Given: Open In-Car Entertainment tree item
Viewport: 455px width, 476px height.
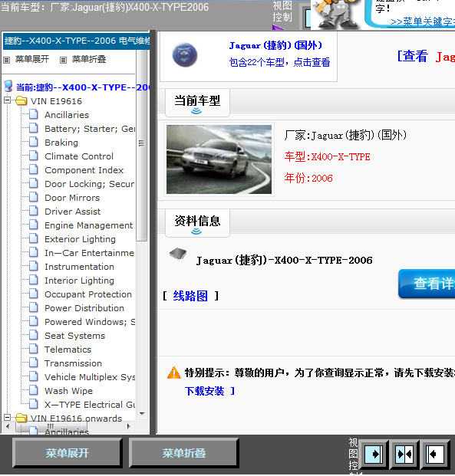Looking at the screenshot, I should click(89, 253).
